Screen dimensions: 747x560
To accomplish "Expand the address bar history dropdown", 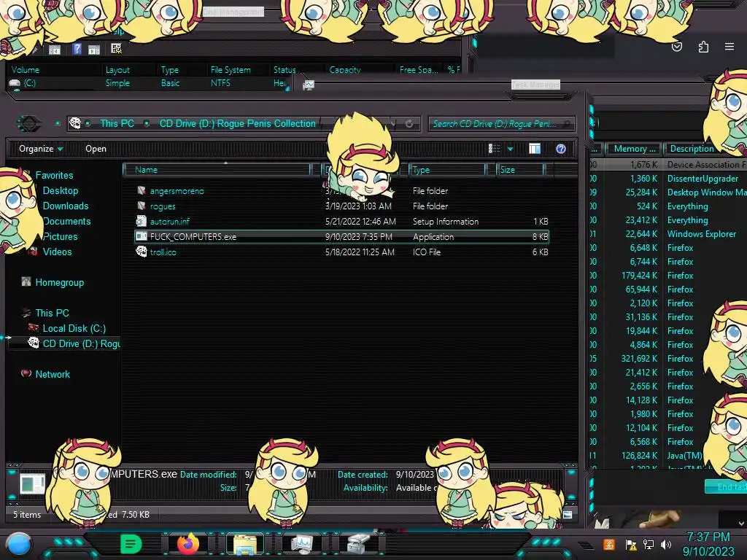I will [x=392, y=124].
